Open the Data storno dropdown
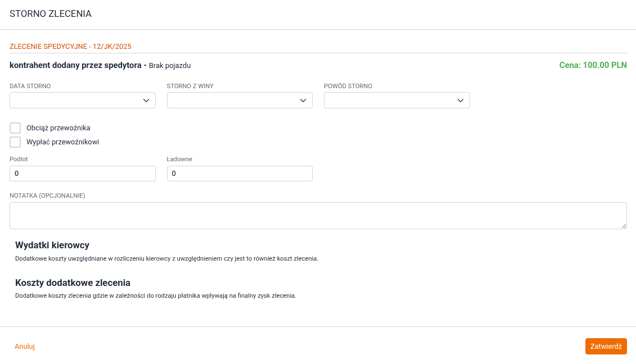Viewport: 636px width, 364px height. 82,101
